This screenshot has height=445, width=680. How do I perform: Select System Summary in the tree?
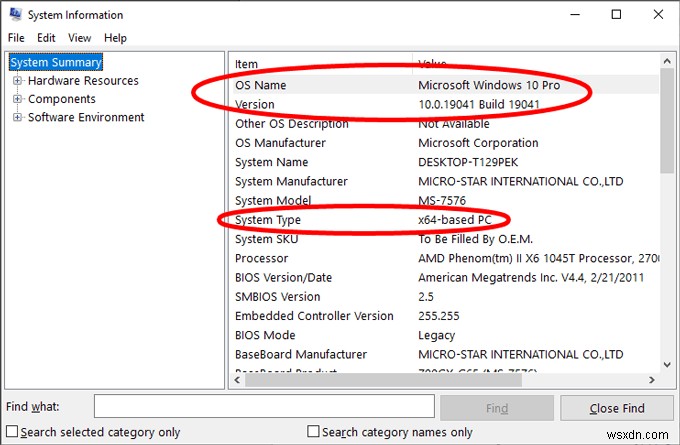click(56, 62)
